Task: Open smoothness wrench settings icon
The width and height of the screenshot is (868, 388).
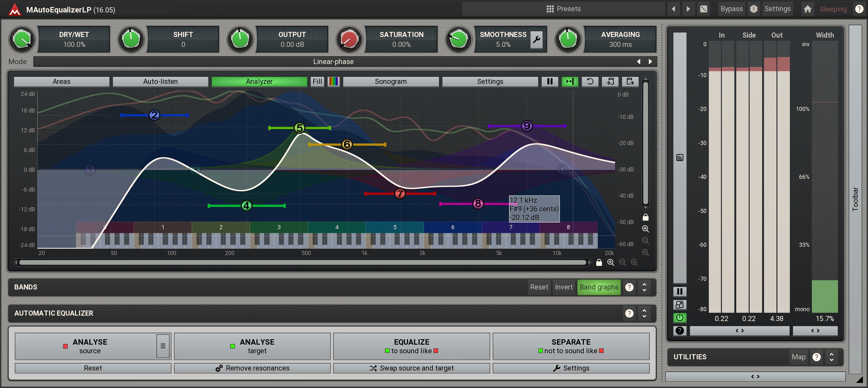Action: [536, 40]
